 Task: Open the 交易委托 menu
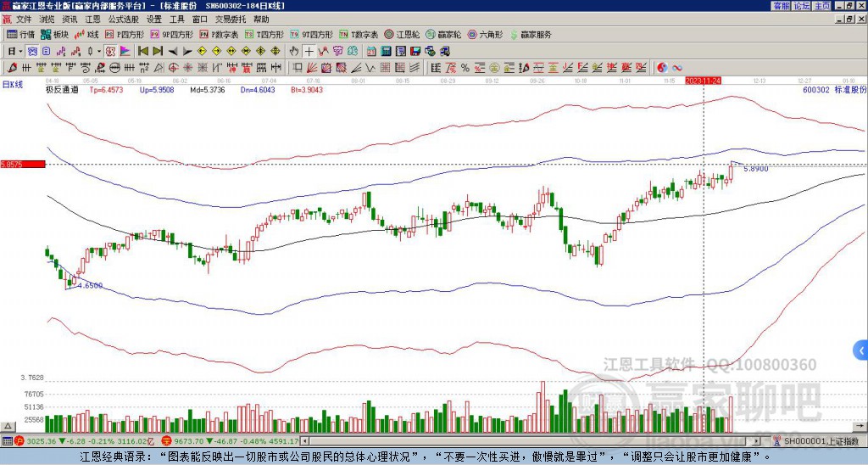pos(231,19)
